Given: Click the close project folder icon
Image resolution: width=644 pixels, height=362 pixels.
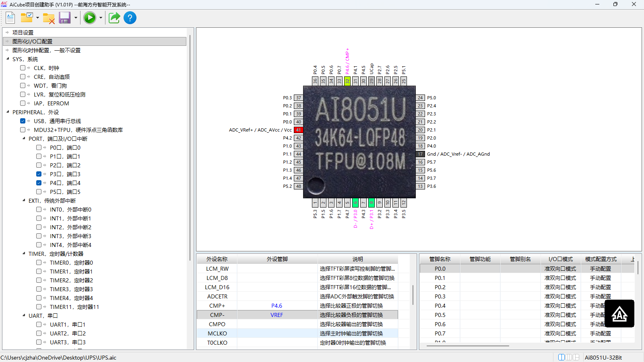Looking at the screenshot, I should click(x=49, y=18).
